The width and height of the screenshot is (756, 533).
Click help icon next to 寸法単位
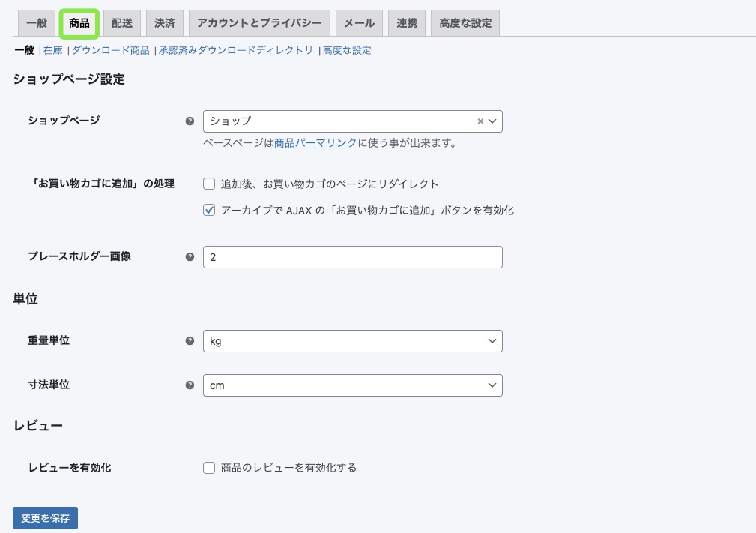(190, 385)
